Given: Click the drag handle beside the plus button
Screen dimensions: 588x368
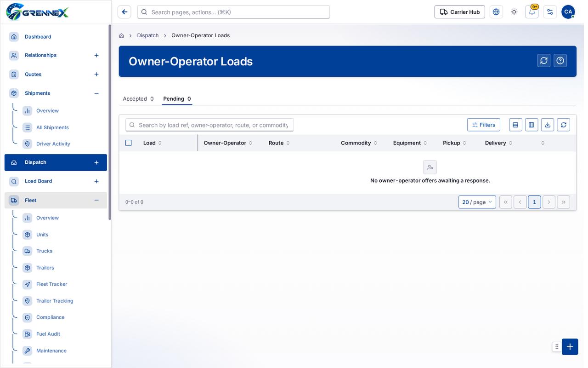Looking at the screenshot, I should coord(557,347).
